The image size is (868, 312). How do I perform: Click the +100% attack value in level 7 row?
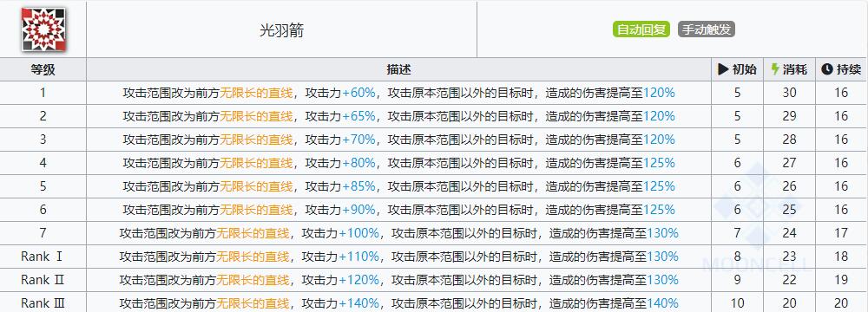359,233
